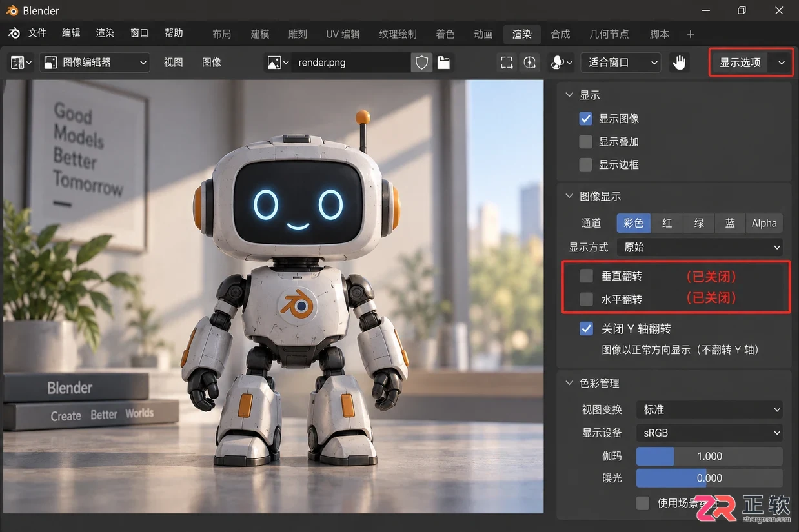Click the image browse icon beside render.png
The height and width of the screenshot is (532, 799).
(278, 63)
